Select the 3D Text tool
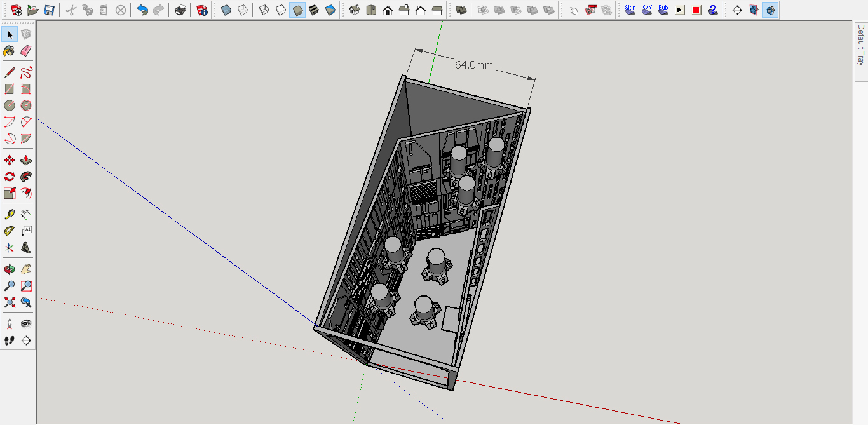The image size is (868, 425). [26, 248]
